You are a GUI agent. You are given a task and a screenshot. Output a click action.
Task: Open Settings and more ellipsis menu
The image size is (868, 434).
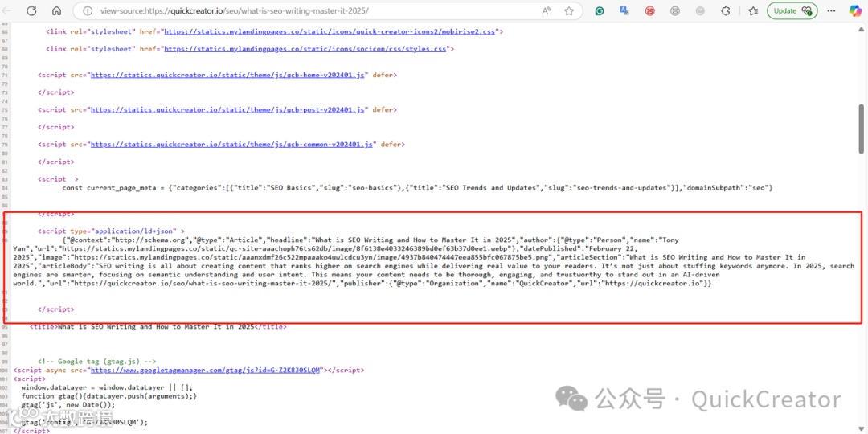831,11
